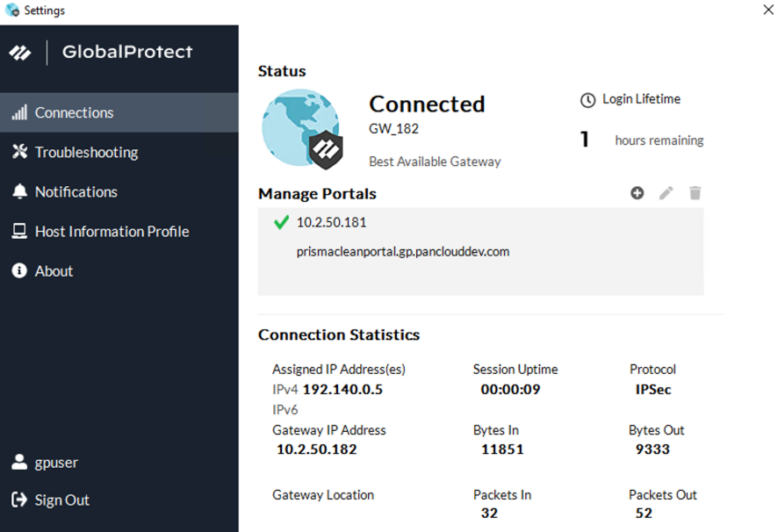
Task: Open the Connections tab
Action: point(74,112)
